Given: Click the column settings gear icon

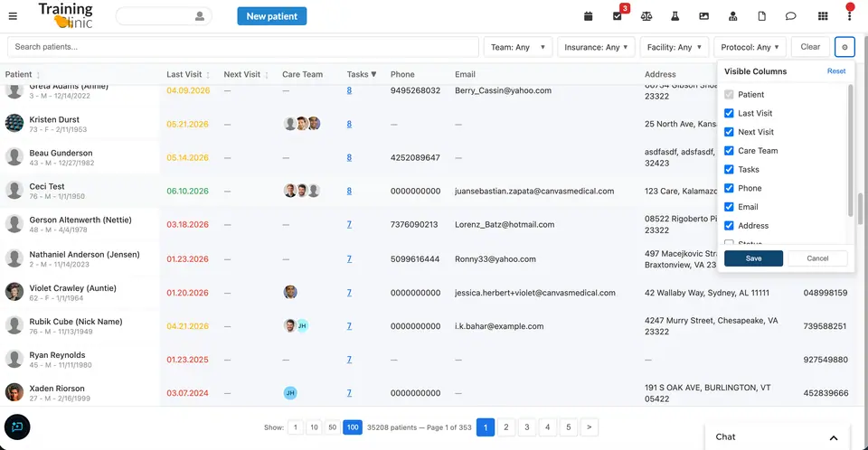Looking at the screenshot, I should (844, 47).
